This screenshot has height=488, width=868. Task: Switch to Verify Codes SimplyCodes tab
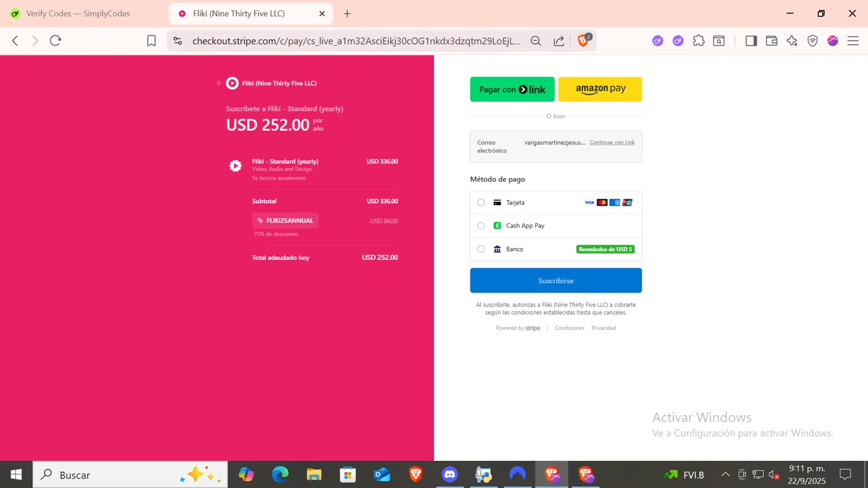(x=78, y=13)
